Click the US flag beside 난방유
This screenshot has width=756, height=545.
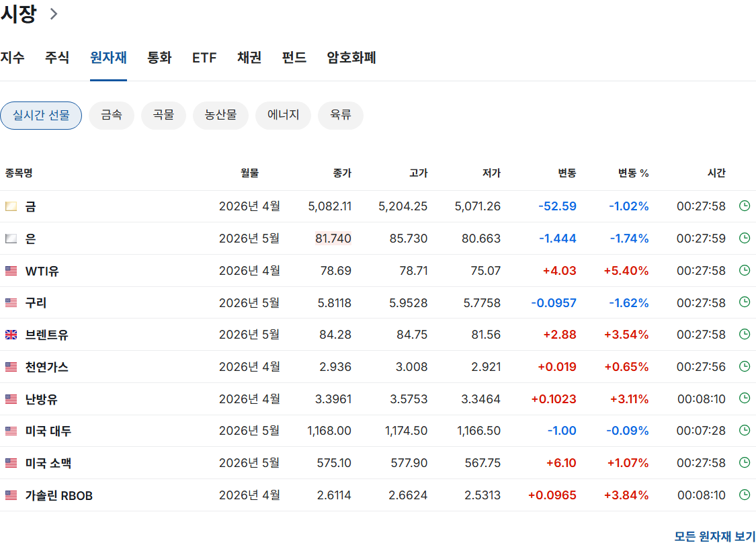point(11,399)
